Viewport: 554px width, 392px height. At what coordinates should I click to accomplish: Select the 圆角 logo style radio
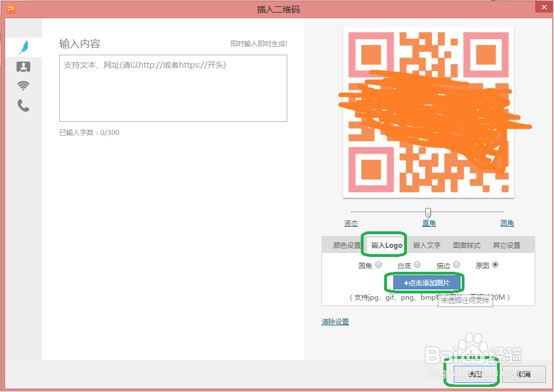click(378, 264)
